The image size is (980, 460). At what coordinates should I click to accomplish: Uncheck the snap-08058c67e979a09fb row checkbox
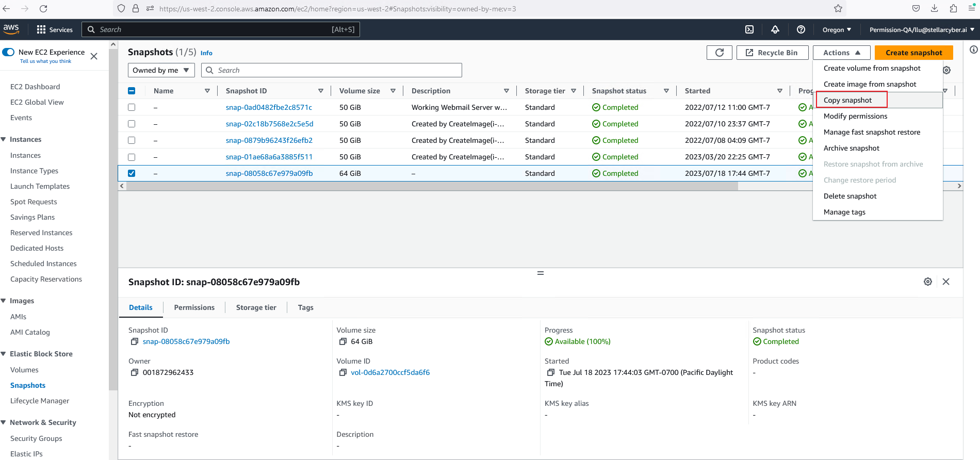132,173
